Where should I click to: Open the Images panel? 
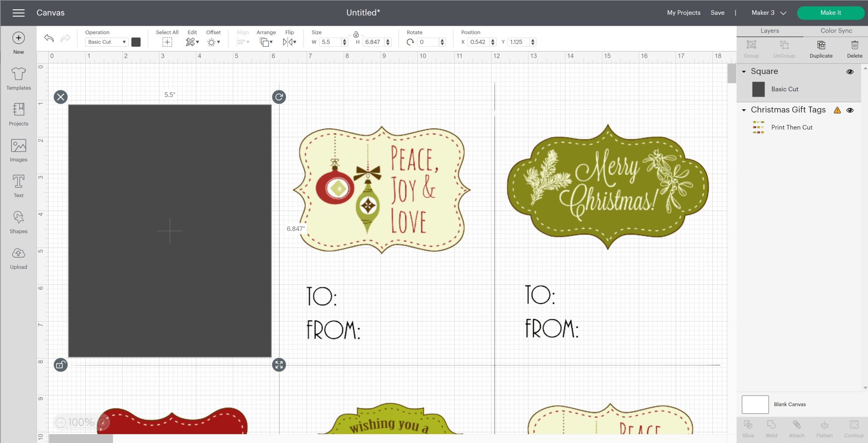(18, 149)
